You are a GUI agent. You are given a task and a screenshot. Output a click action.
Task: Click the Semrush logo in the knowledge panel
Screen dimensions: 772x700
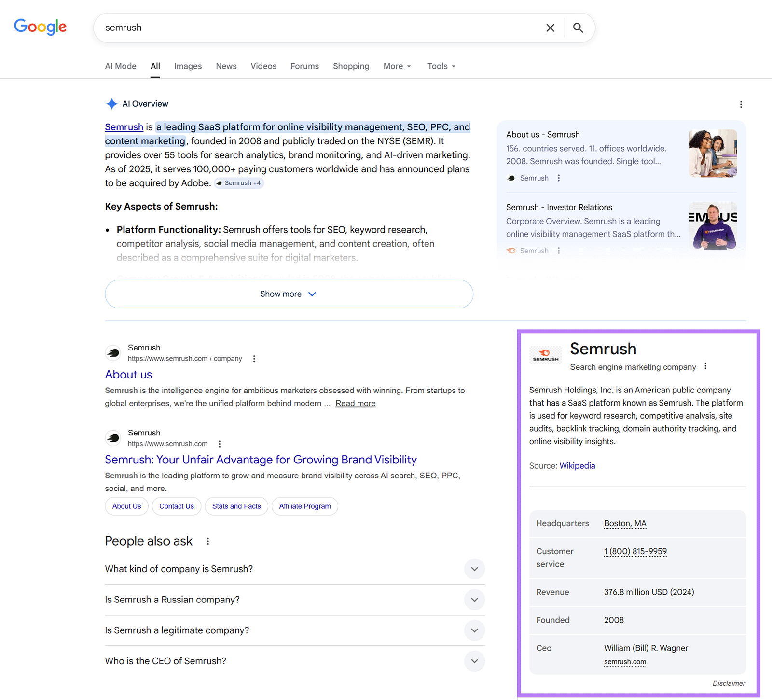point(545,354)
